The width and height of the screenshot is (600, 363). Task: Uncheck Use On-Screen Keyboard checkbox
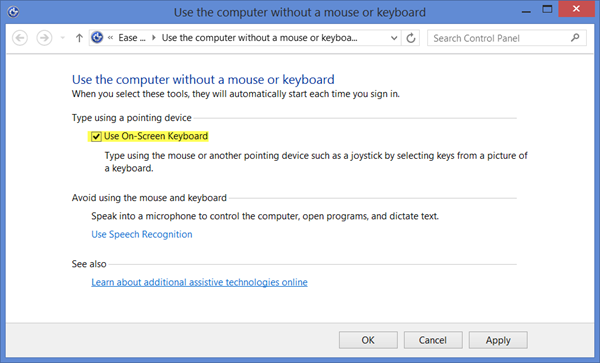tap(96, 137)
